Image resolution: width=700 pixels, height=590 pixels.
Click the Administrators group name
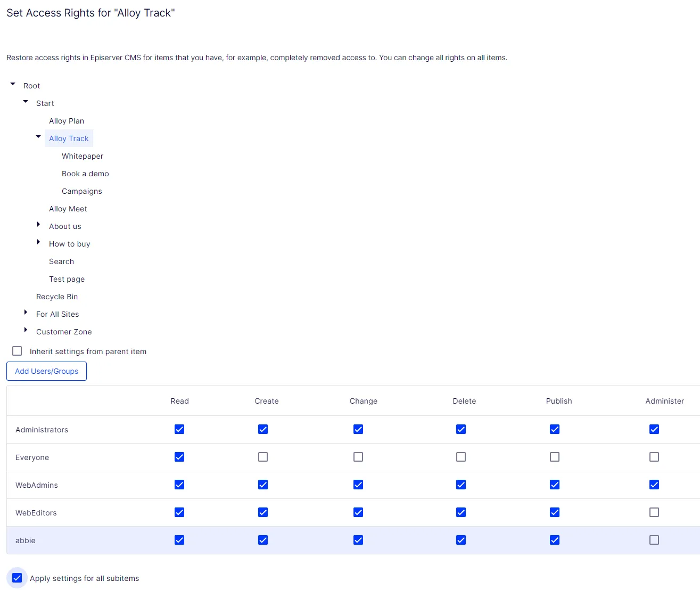point(42,430)
